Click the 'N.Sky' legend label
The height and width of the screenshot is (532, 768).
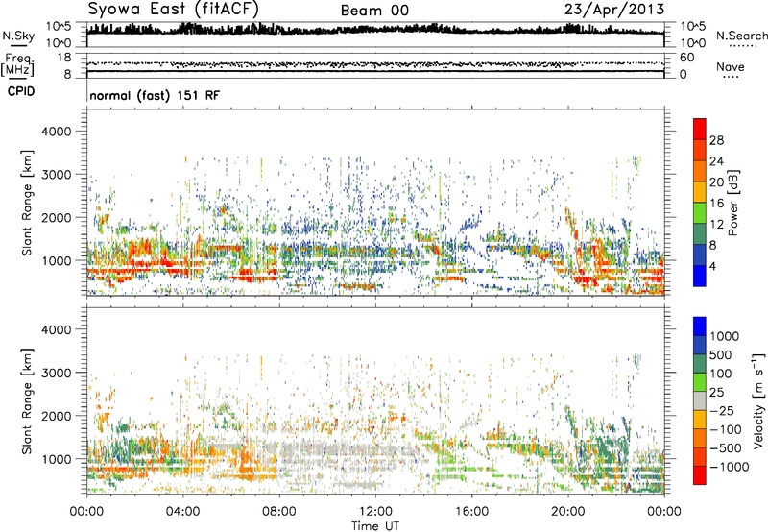(18, 36)
